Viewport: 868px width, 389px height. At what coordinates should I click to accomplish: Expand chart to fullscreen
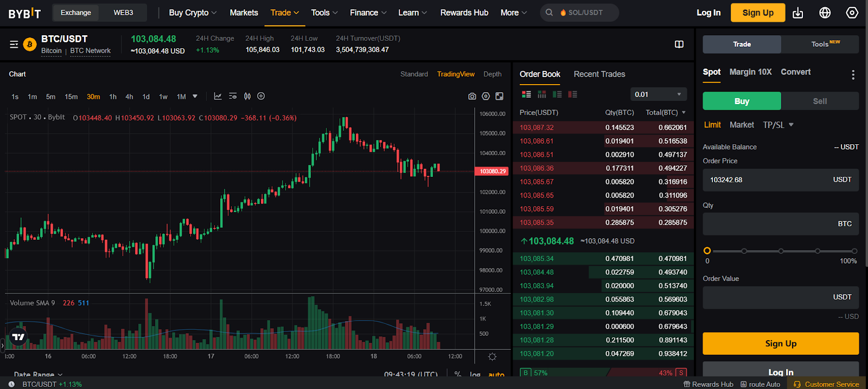point(500,96)
